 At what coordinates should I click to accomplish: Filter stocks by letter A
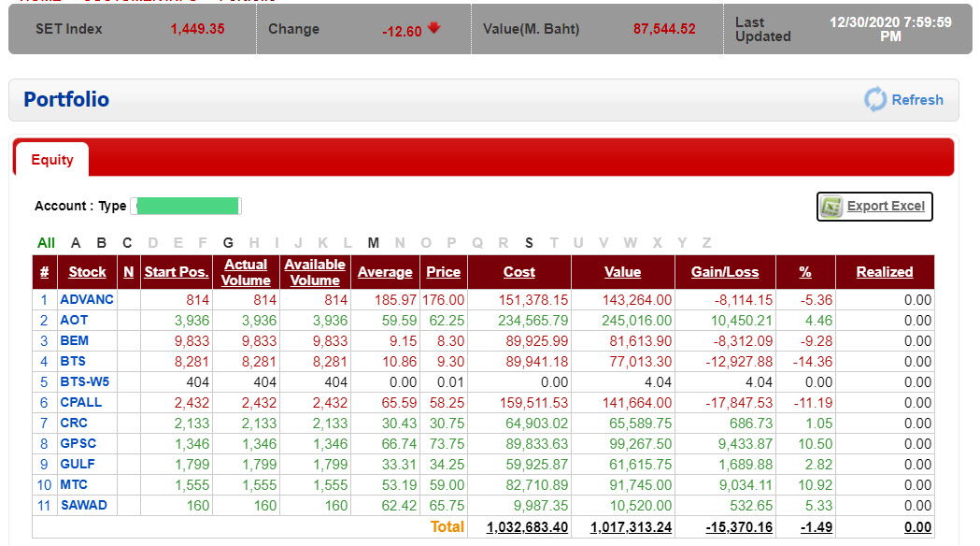76,243
